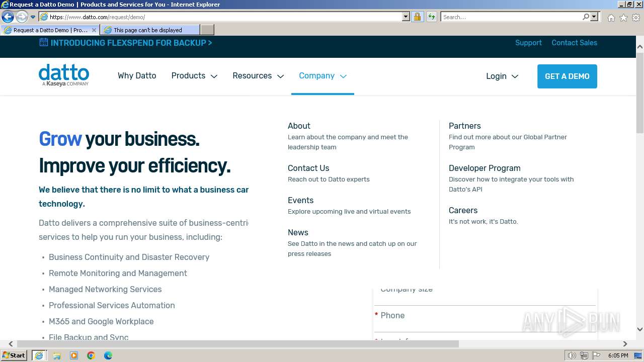The image size is (644, 362).
Task: Click the vertical scrollbar up arrow
Action: pyautogui.click(x=640, y=47)
